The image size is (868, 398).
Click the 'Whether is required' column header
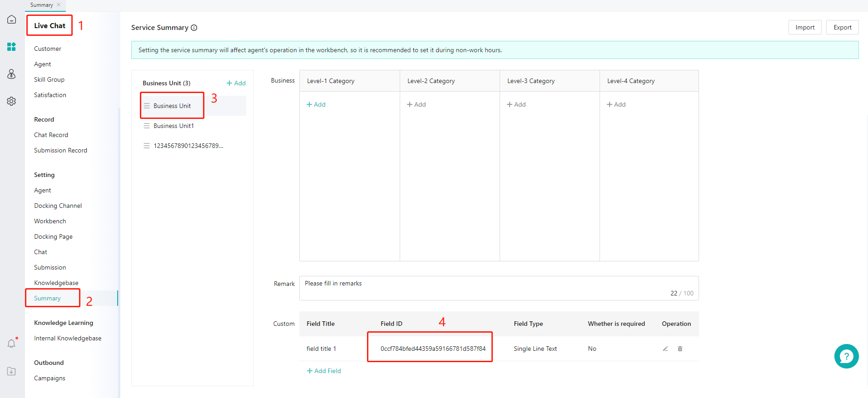[x=616, y=324]
